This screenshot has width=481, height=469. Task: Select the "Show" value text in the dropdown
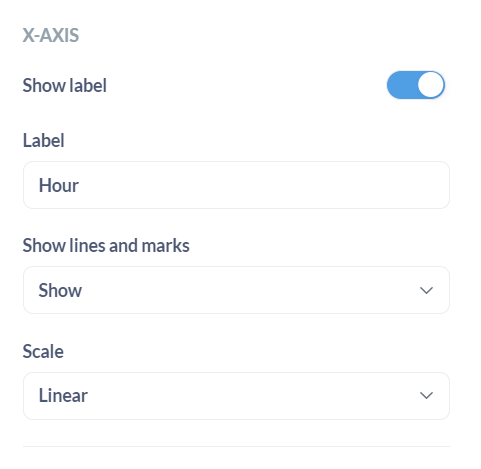point(60,290)
